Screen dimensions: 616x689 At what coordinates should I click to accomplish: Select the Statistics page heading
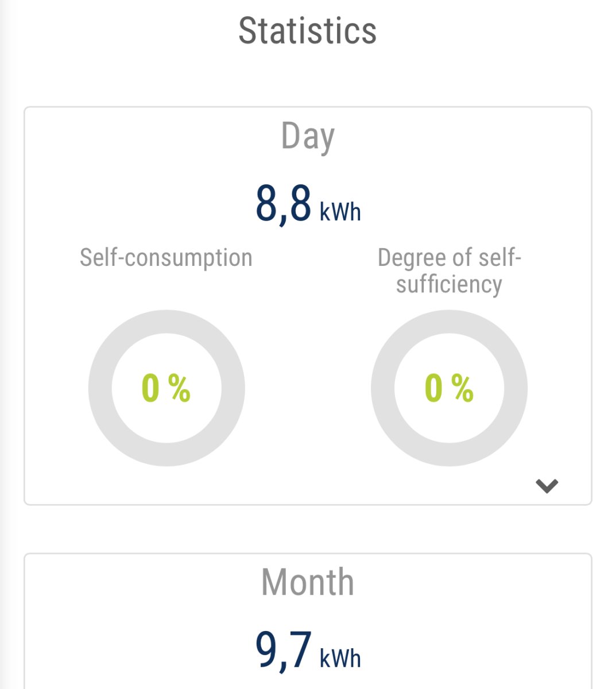[308, 31]
